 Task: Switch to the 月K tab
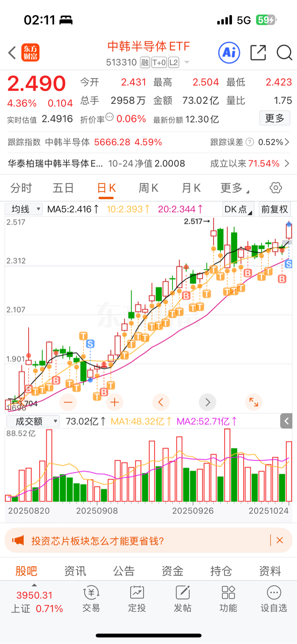191,188
